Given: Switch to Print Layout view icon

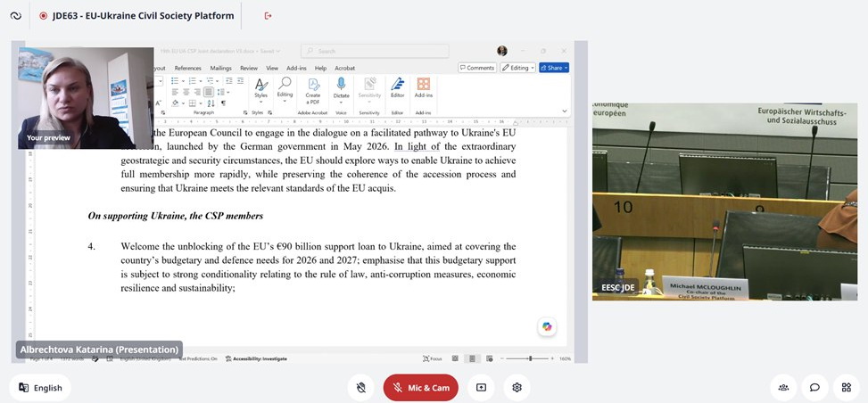Looking at the screenshot, I should point(472,358).
